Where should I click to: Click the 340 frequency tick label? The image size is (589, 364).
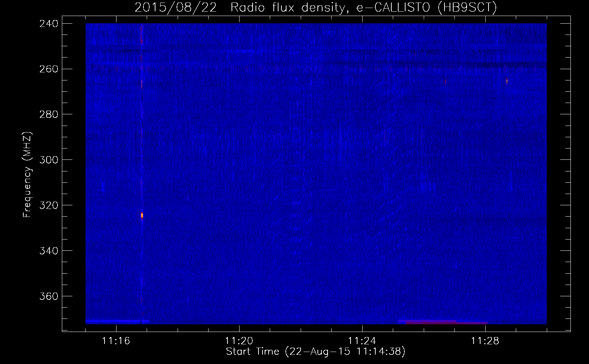(x=49, y=251)
